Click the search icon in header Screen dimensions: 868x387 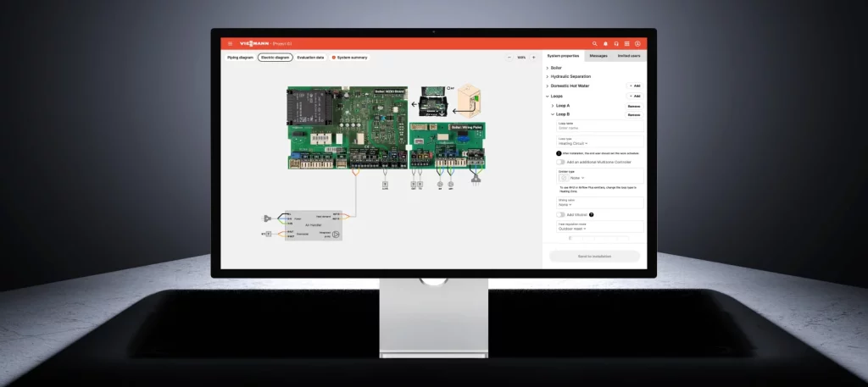[595, 43]
